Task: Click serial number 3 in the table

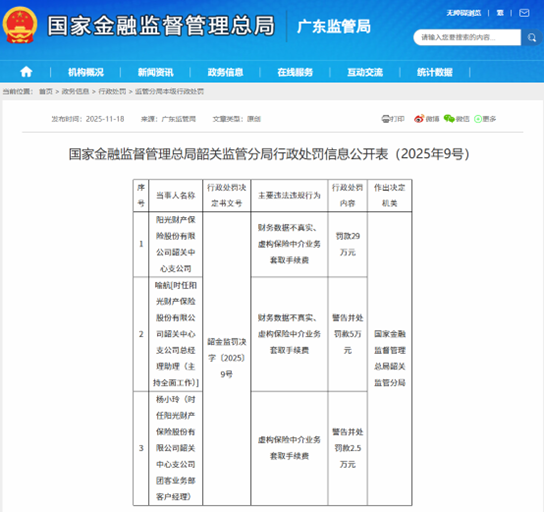Action: 141,448
